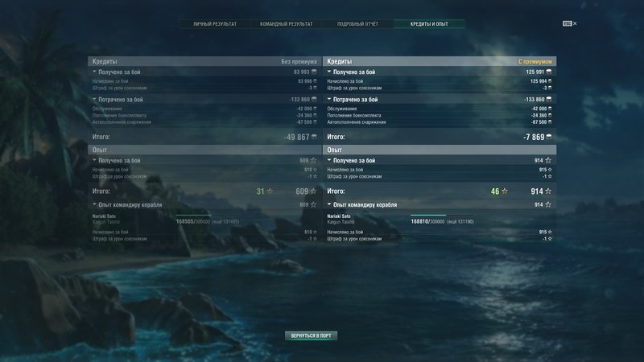Viewport: 644px width, 362px height.
Task: Click the green star next to 46
Action: pyautogui.click(x=505, y=191)
